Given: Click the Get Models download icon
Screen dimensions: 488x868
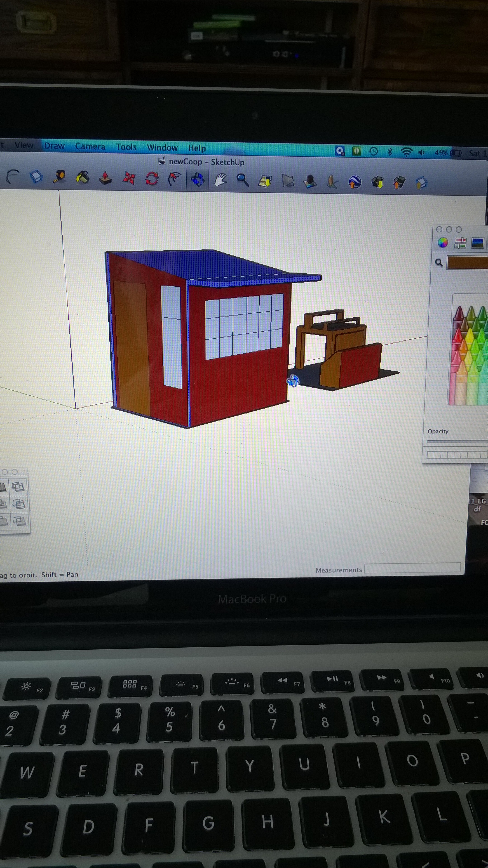Looking at the screenshot, I should tap(378, 183).
